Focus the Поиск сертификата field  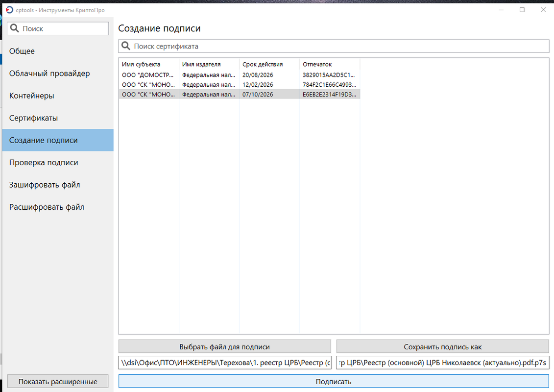[334, 46]
